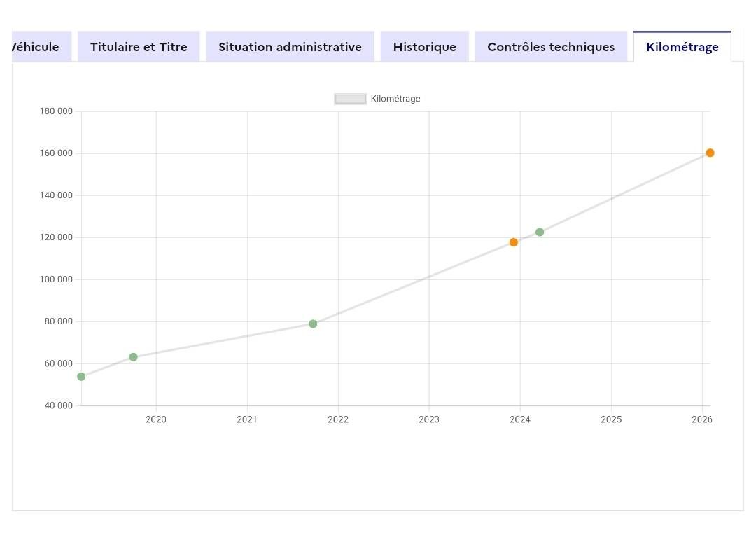Switch to the Situation administrative tab
This screenshot has height=535, width=756.
(x=290, y=47)
